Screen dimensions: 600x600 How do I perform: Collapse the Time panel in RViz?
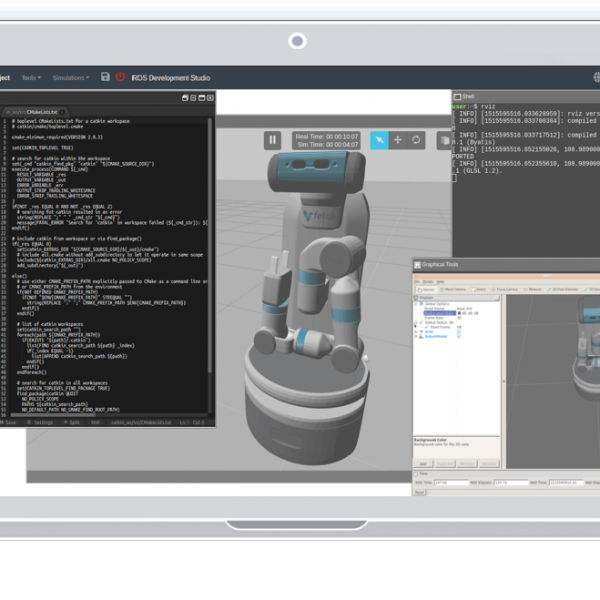click(x=416, y=474)
